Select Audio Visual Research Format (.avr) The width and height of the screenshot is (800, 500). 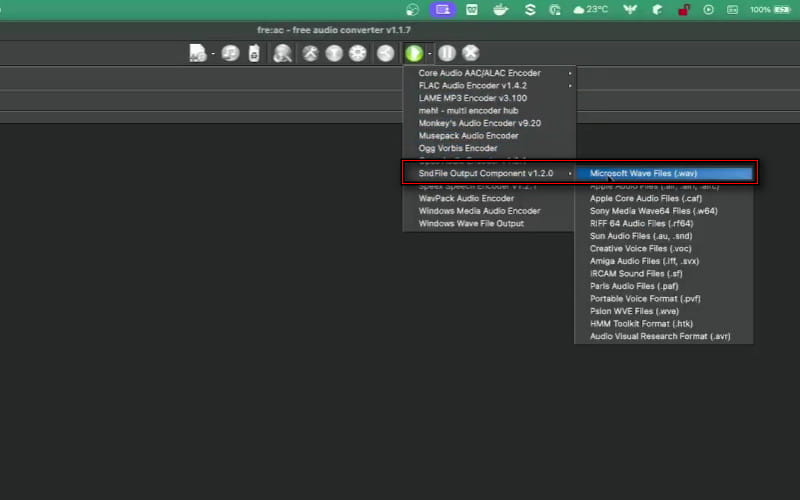pos(660,336)
